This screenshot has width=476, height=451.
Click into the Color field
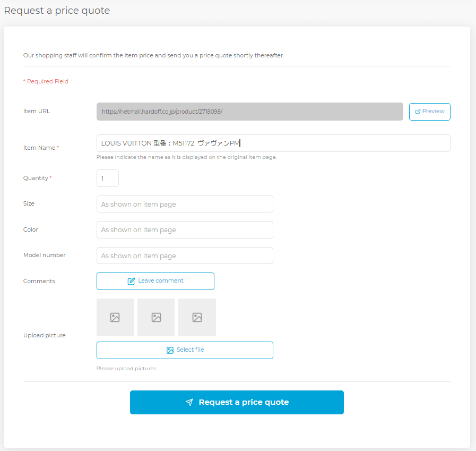point(185,230)
